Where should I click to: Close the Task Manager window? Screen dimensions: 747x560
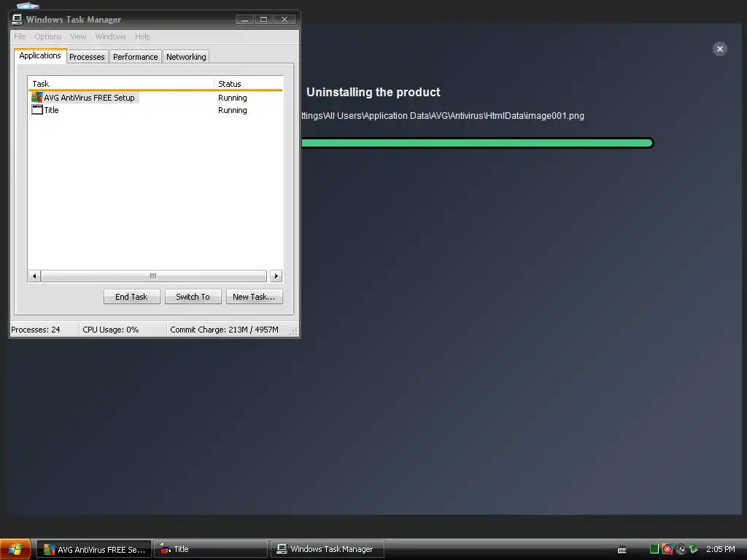tap(285, 19)
